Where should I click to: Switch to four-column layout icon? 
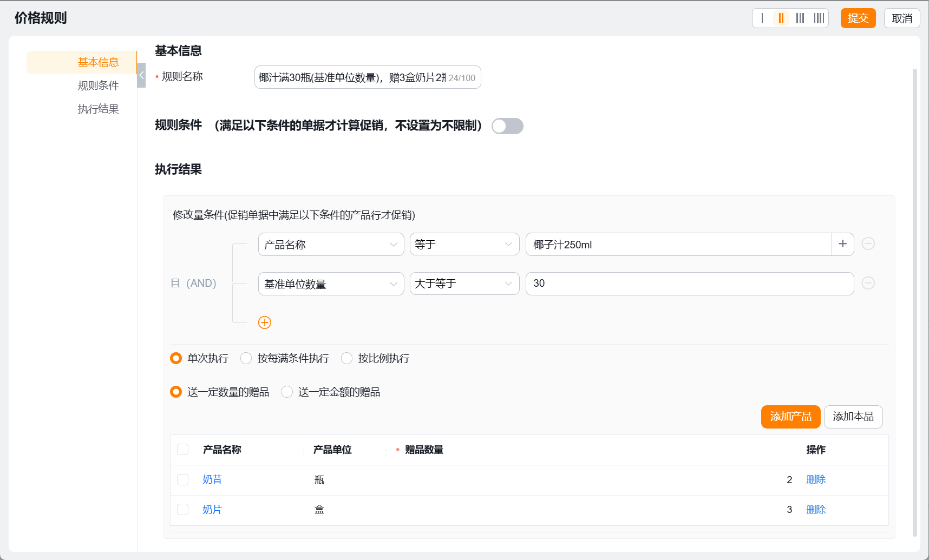(819, 18)
